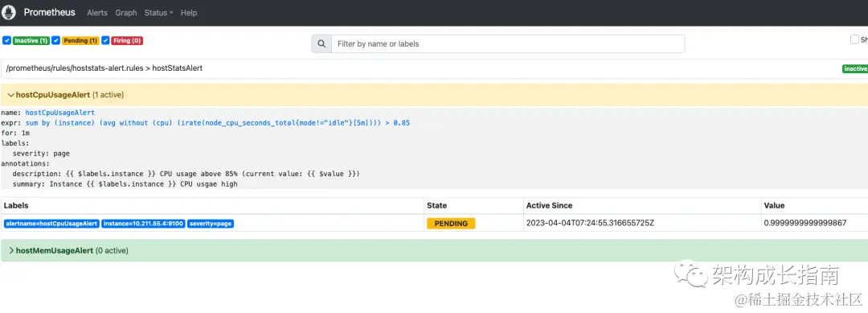Click the chevron icon beside hostMemUsageAlert
This screenshot has width=868, height=313.
tap(11, 250)
